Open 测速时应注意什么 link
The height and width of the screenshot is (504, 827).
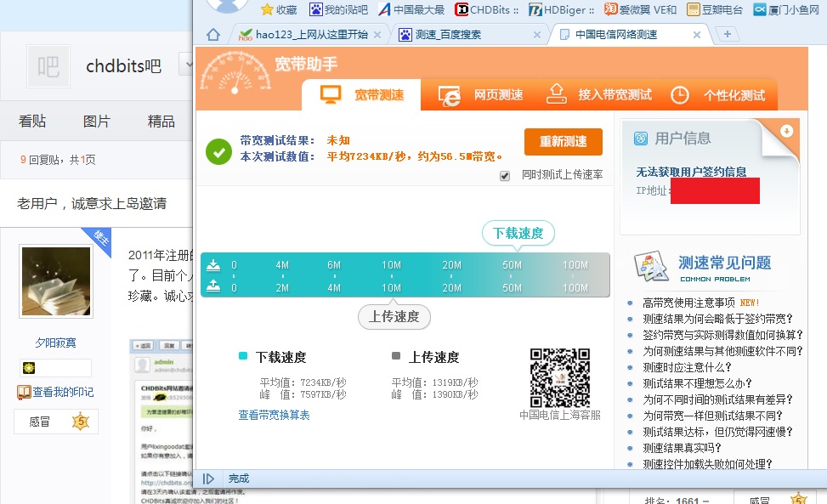click(x=687, y=367)
